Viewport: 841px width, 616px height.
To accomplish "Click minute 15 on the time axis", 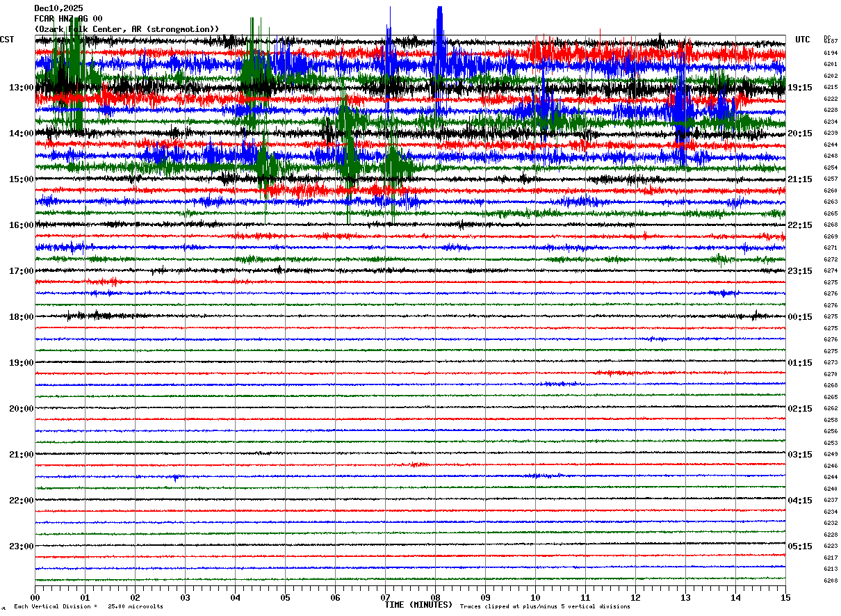I will pos(785,597).
